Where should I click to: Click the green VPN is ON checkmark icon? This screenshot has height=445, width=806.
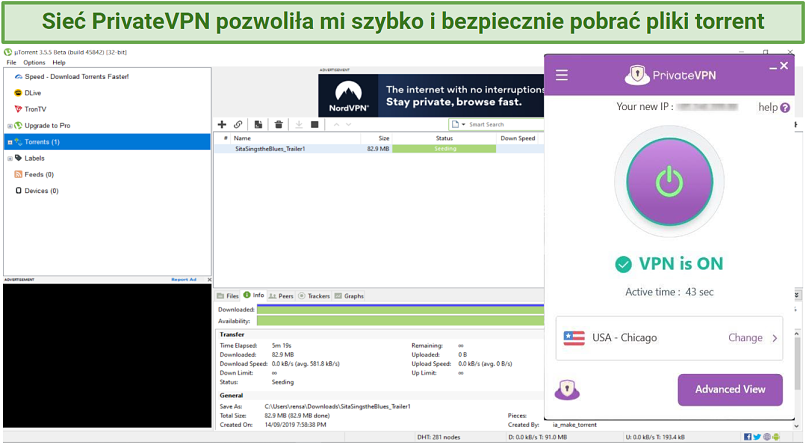click(x=623, y=264)
